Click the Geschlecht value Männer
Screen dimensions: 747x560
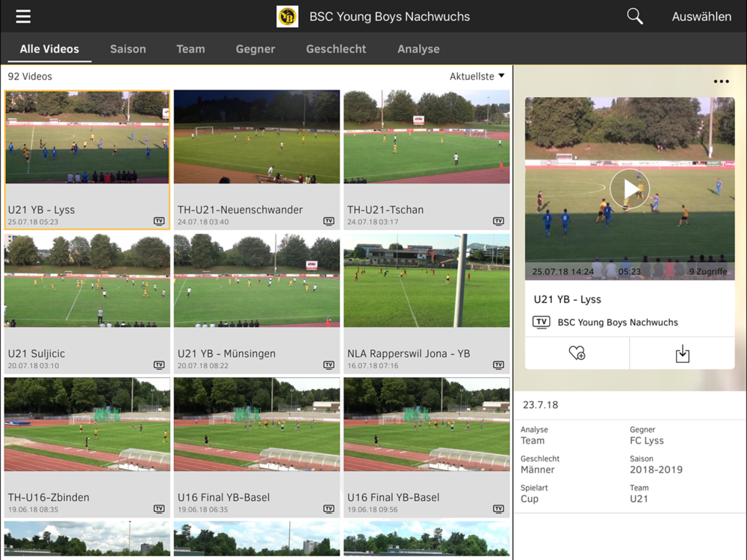pyautogui.click(x=537, y=470)
